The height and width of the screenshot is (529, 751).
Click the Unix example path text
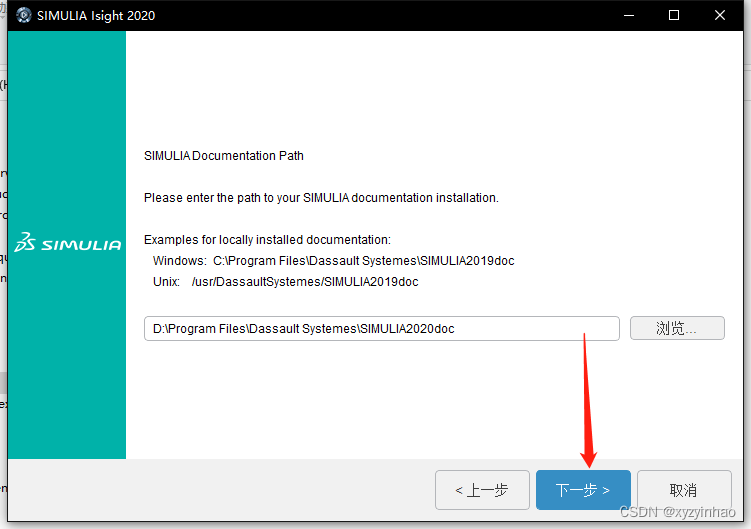pos(305,282)
